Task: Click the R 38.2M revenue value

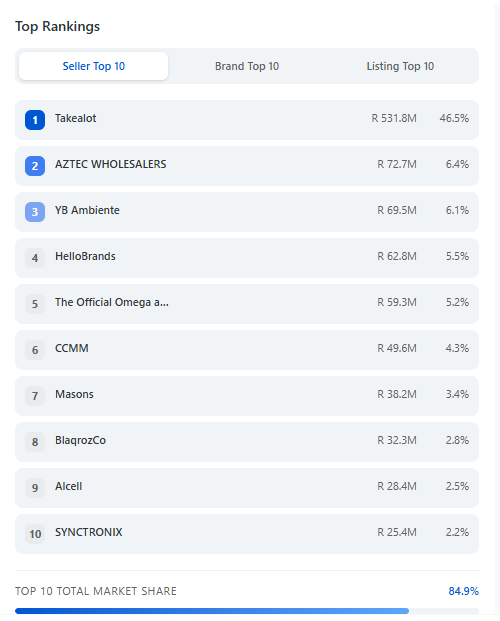Action: point(397,394)
